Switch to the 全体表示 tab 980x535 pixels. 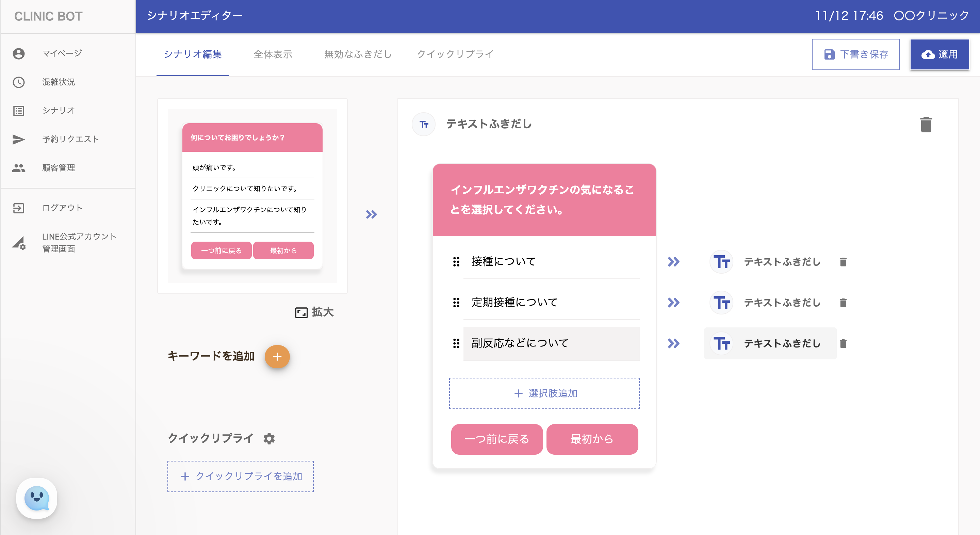pos(273,54)
